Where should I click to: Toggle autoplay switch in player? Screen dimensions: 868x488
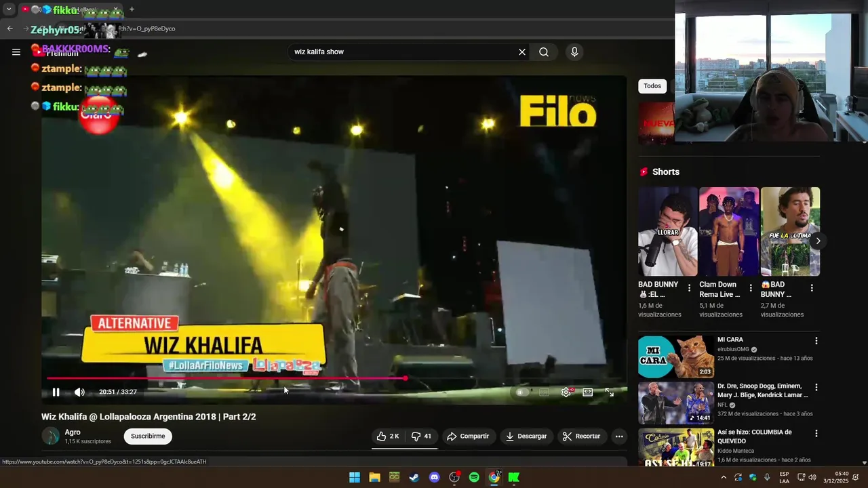(521, 392)
